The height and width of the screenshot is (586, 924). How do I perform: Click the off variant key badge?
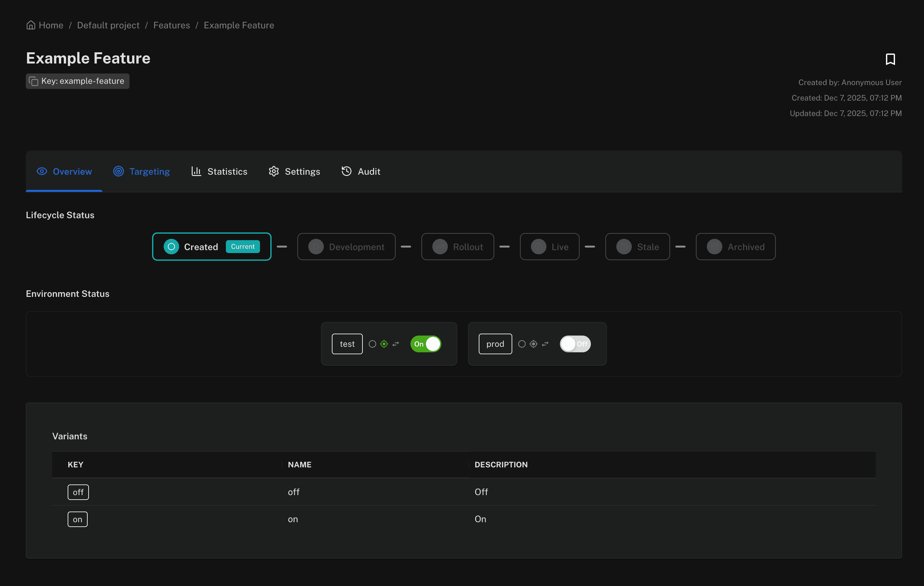pyautogui.click(x=78, y=492)
